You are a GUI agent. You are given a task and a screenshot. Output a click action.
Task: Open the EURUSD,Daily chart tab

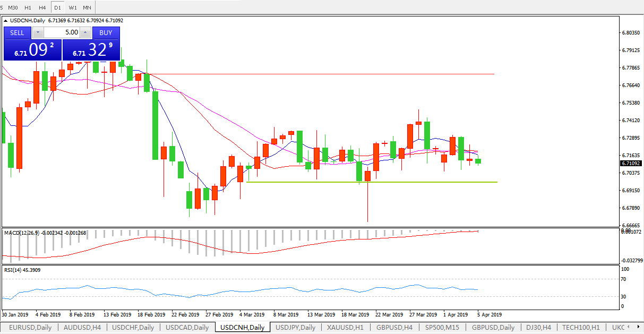[30, 328]
